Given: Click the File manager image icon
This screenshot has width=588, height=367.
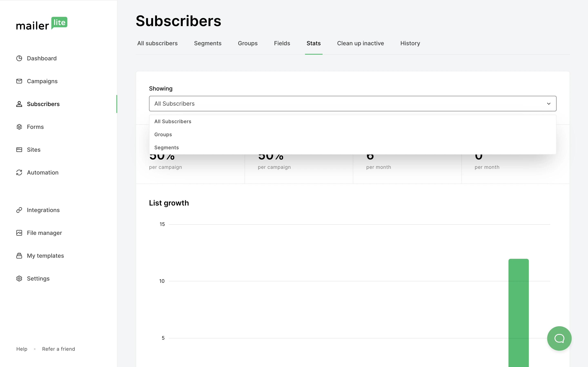Looking at the screenshot, I should (x=19, y=233).
